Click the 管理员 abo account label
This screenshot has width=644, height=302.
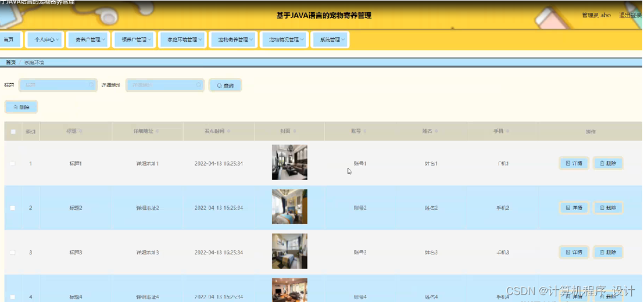596,15
